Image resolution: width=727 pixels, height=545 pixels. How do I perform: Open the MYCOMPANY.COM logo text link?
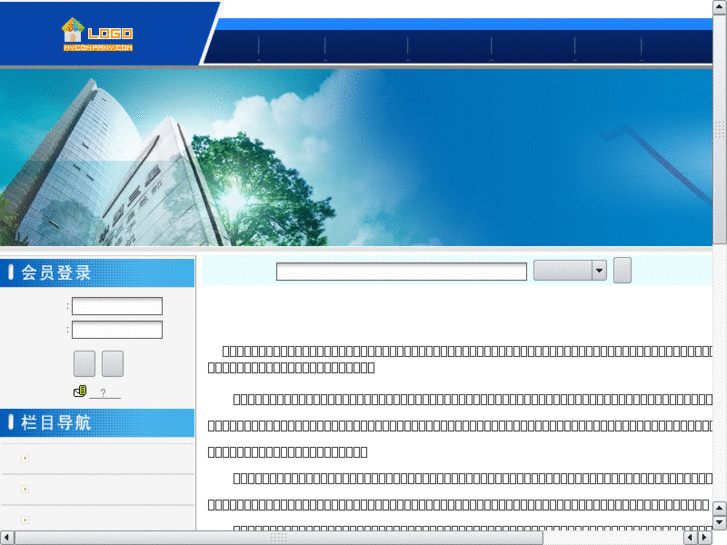click(98, 48)
